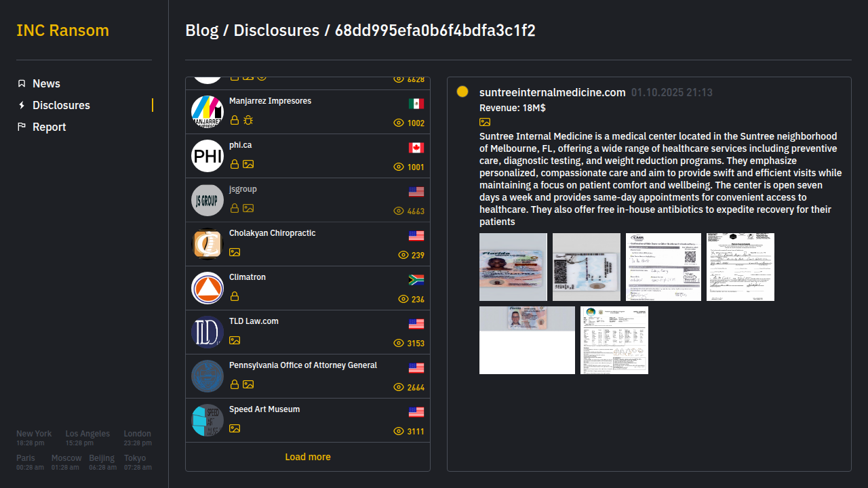This screenshot has height=488, width=868.
Task: Expand the list with Load more
Action: pyautogui.click(x=308, y=457)
